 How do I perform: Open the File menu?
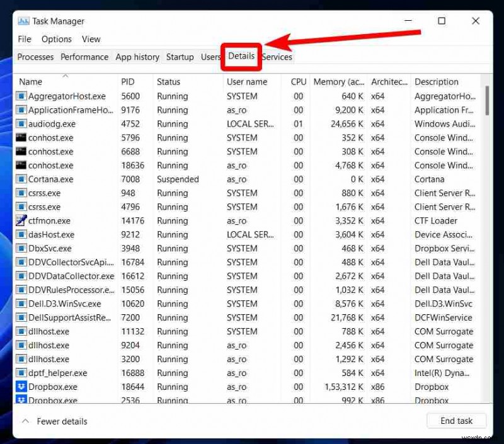coord(24,39)
